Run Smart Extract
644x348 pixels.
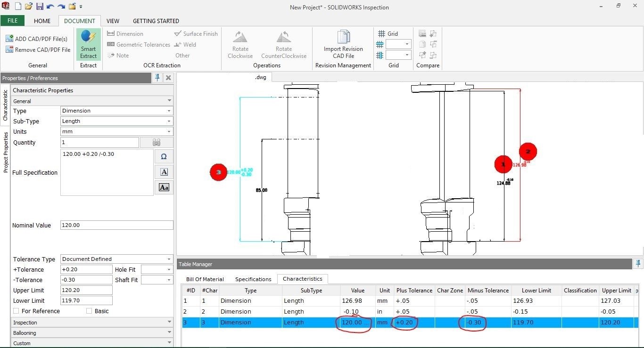click(88, 44)
